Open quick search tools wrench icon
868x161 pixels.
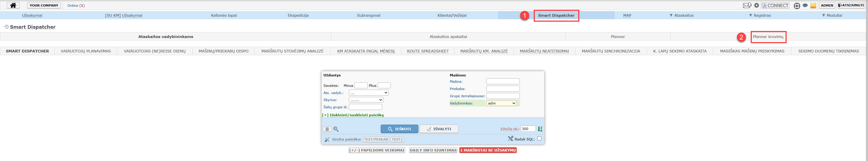[x=327, y=140]
